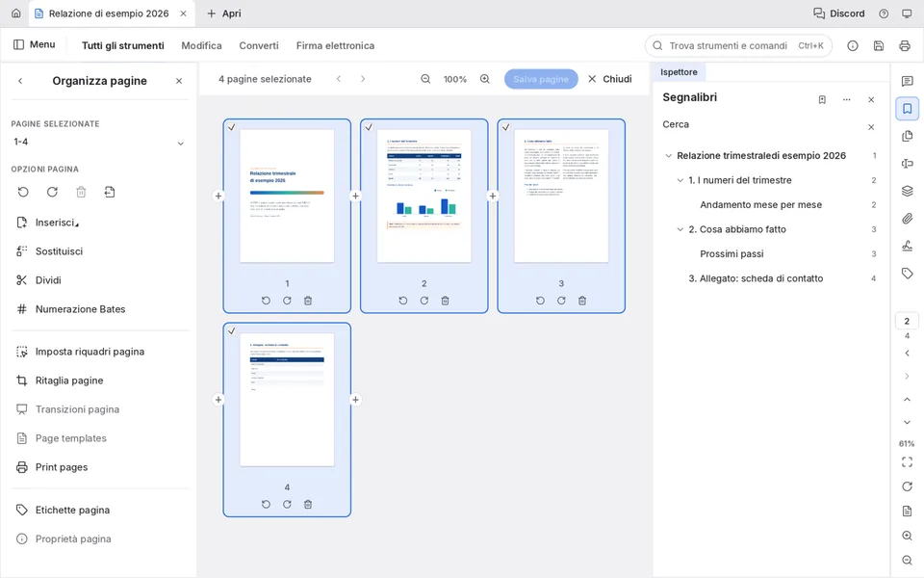
Task: Open attachments paperclip icon in right sidebar
Action: [907, 219]
